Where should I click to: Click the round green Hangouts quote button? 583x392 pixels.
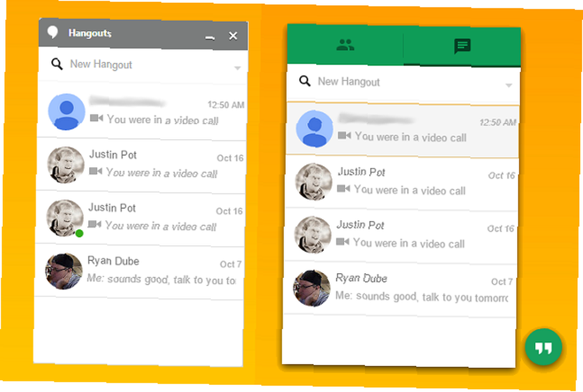(x=543, y=347)
